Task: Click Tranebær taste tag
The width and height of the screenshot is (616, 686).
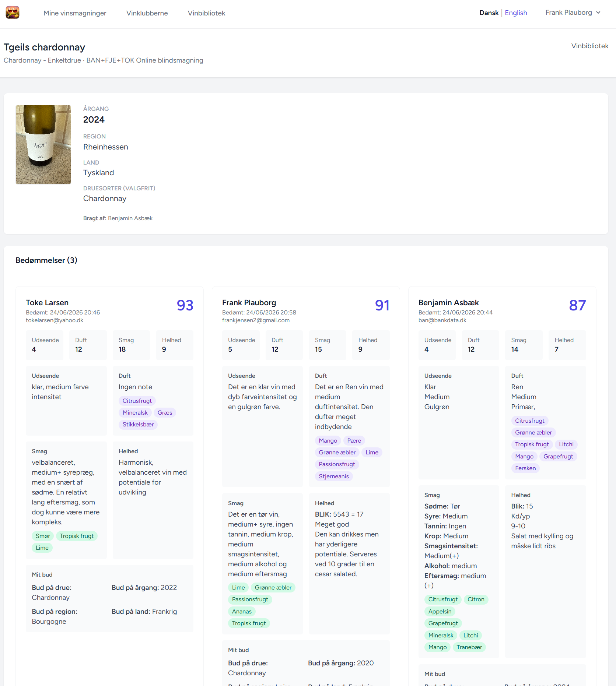Action: pos(469,647)
